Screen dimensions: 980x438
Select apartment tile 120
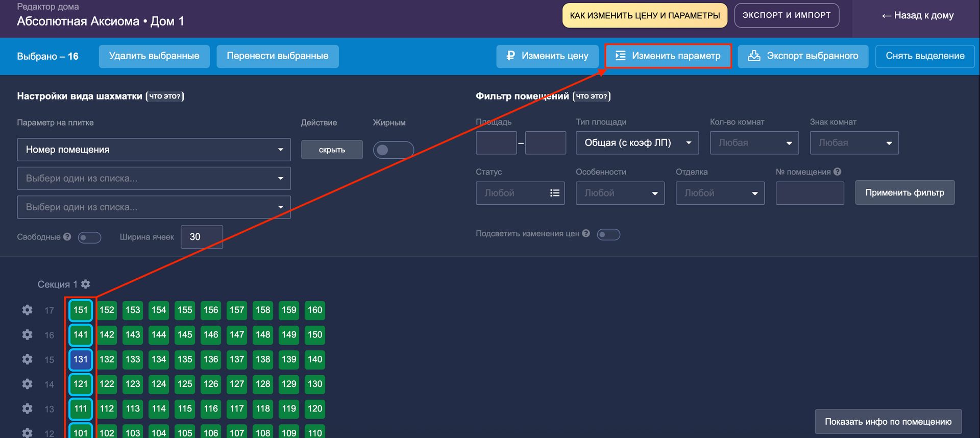click(315, 408)
